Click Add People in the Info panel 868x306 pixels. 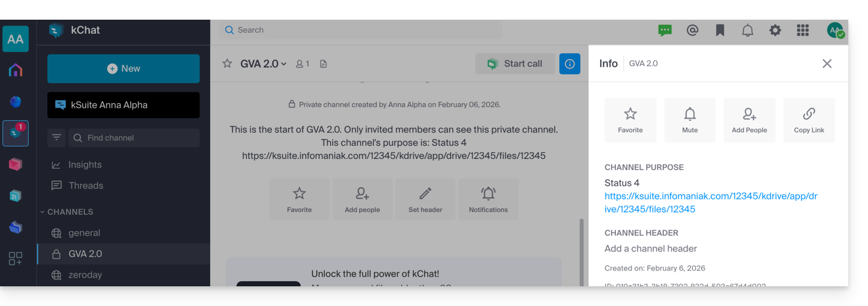pyautogui.click(x=749, y=120)
